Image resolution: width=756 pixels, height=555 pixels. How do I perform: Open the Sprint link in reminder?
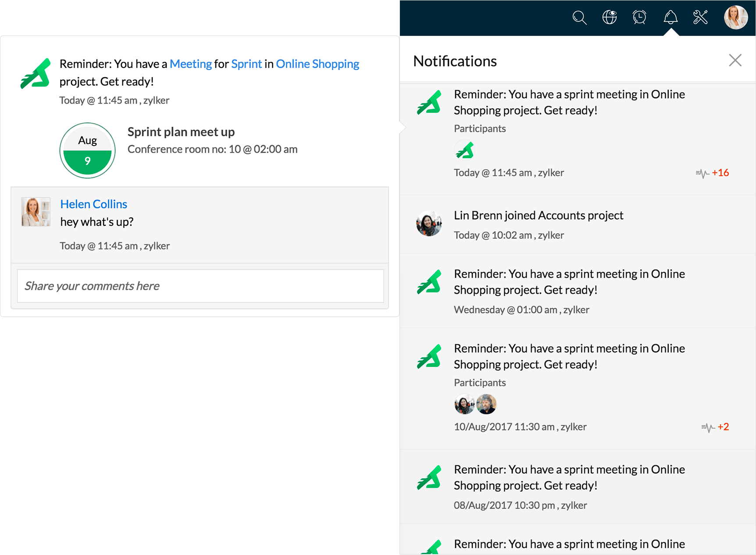246,64
